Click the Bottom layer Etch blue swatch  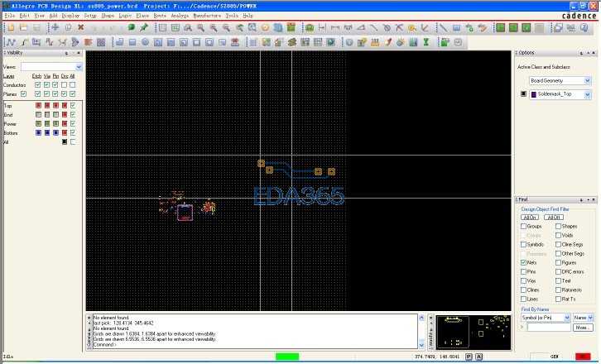click(x=38, y=132)
